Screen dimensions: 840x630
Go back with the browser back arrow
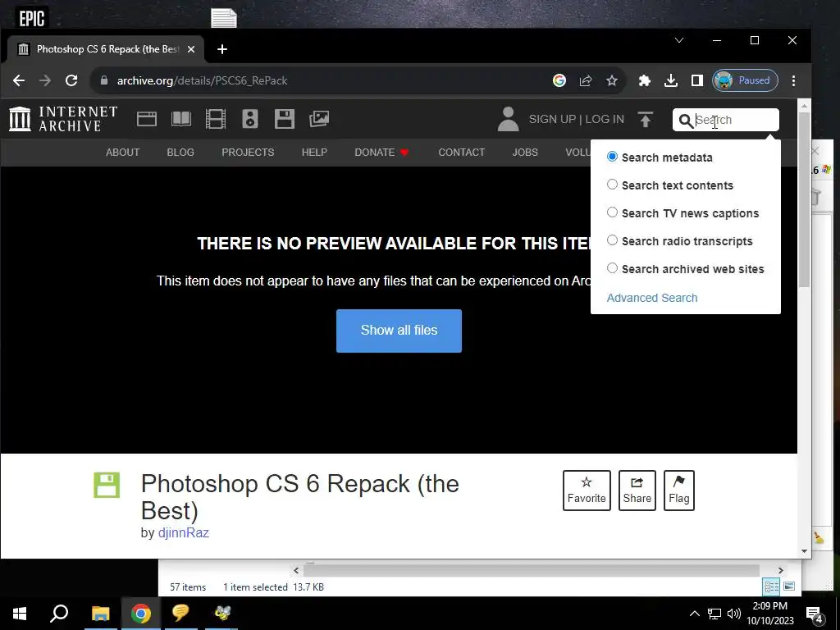pos(19,80)
